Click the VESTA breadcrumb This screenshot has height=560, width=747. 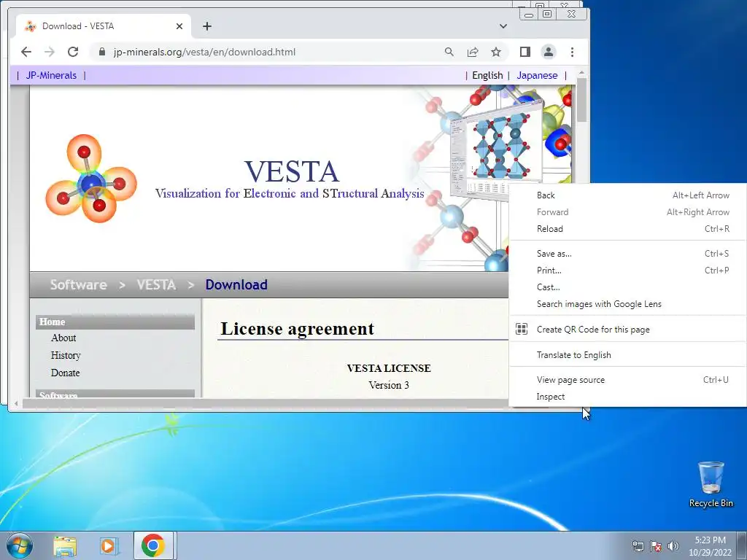(156, 285)
